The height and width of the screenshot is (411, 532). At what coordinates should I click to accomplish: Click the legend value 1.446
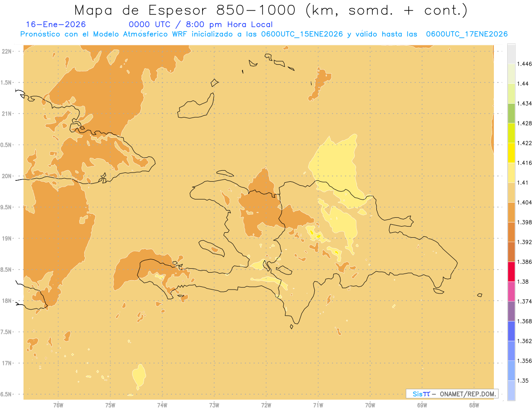tap(524, 64)
